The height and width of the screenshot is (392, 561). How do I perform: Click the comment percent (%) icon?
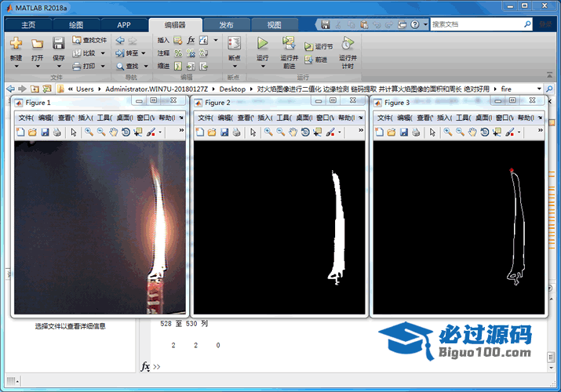[x=178, y=53]
